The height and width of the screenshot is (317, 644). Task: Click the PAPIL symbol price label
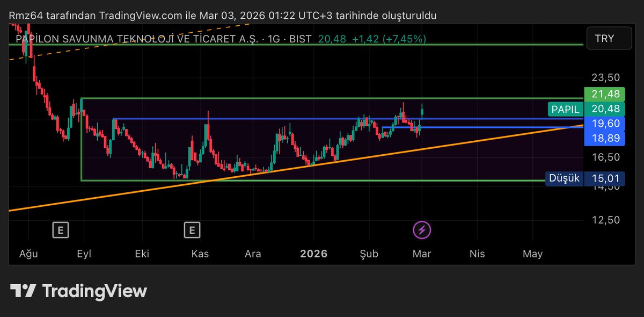tap(565, 109)
